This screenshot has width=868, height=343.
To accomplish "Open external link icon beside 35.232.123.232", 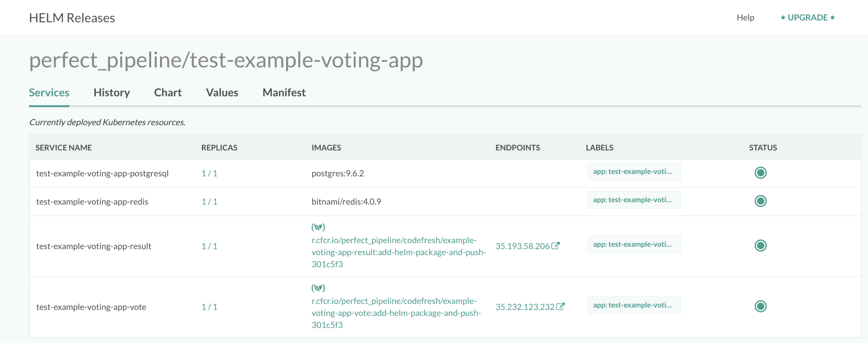I will coord(560,306).
